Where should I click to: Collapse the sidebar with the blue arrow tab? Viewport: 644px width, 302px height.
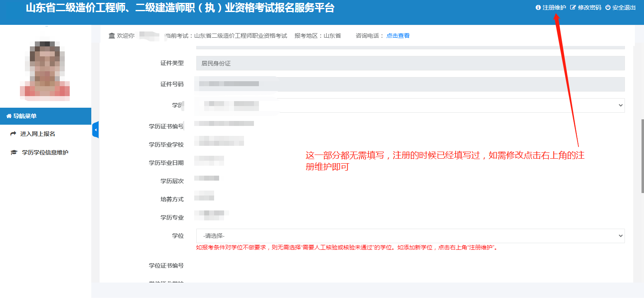point(95,130)
